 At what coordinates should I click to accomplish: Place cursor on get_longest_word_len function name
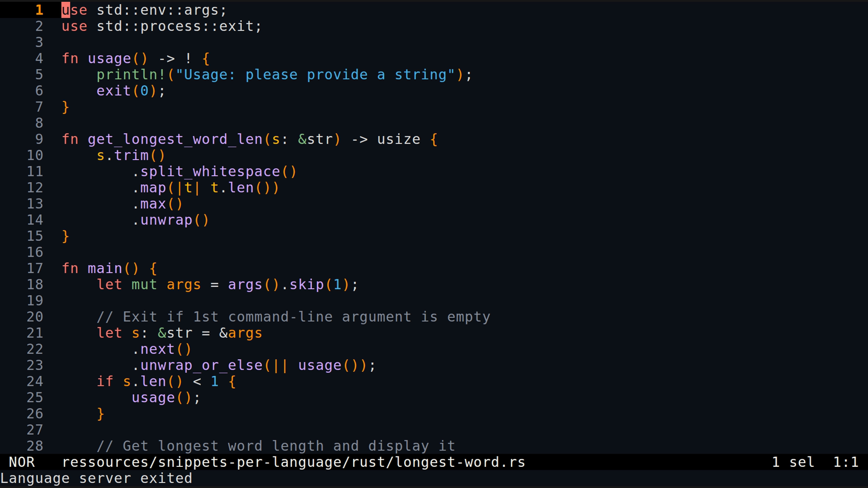[x=175, y=139]
